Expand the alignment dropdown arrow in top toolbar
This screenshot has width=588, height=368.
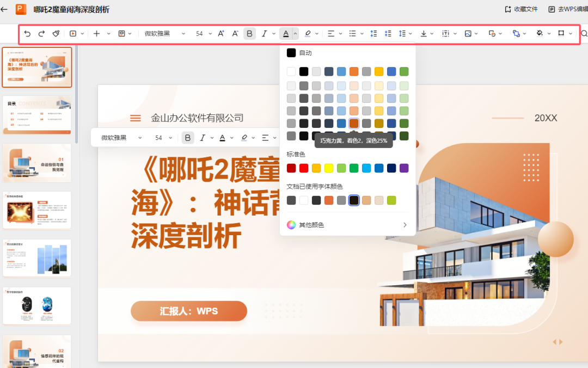[x=340, y=34]
